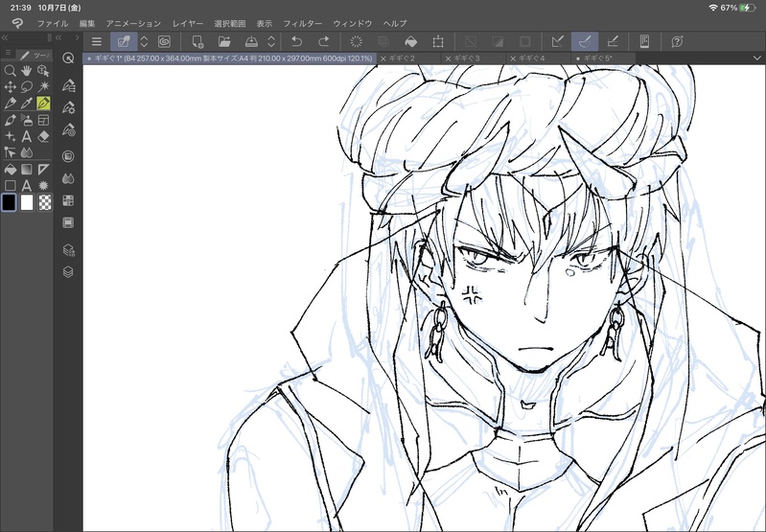766x532 pixels.
Task: Select the Hand move-view tool
Action: (x=27, y=71)
